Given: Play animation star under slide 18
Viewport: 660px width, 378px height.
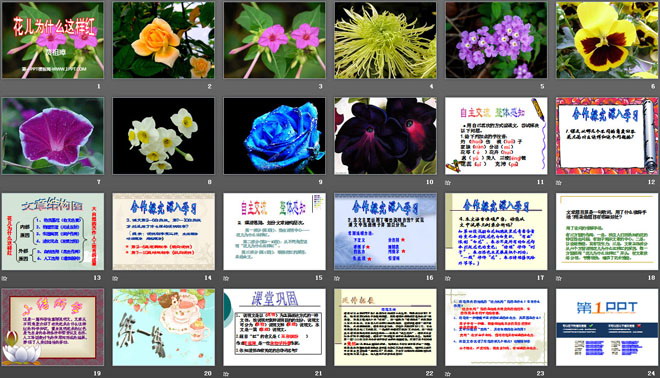Looking at the screenshot, I should pos(559,278).
